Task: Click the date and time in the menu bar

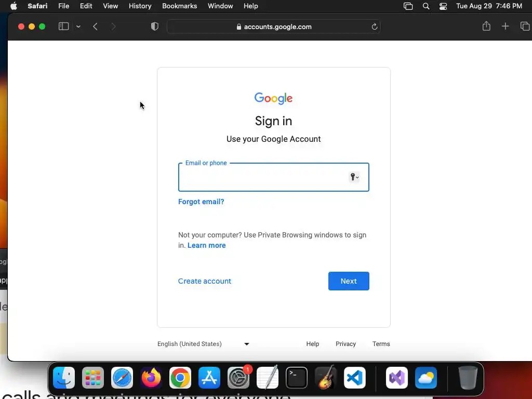Action: 489,6
